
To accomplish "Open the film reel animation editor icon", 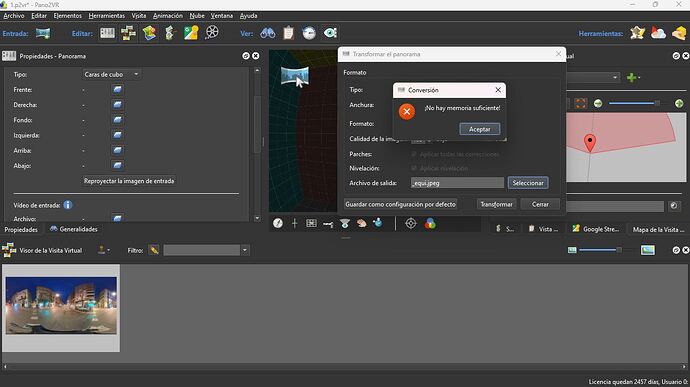I will coord(212,33).
